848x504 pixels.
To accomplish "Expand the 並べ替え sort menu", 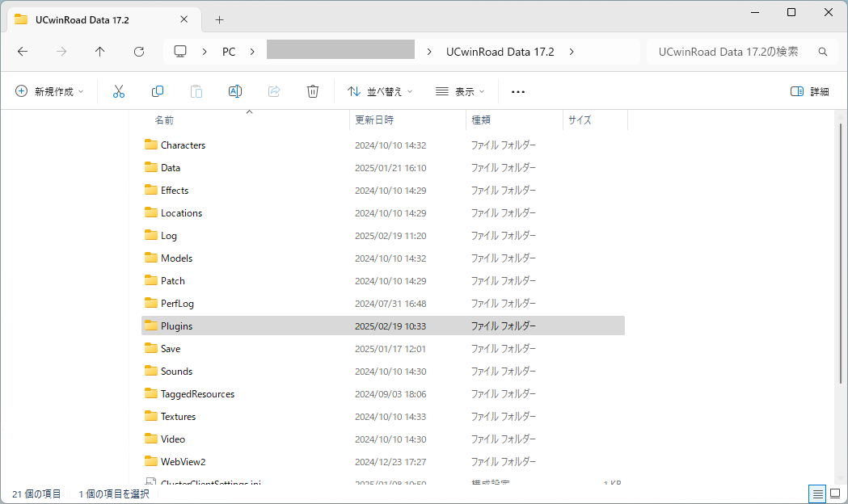I will (380, 91).
